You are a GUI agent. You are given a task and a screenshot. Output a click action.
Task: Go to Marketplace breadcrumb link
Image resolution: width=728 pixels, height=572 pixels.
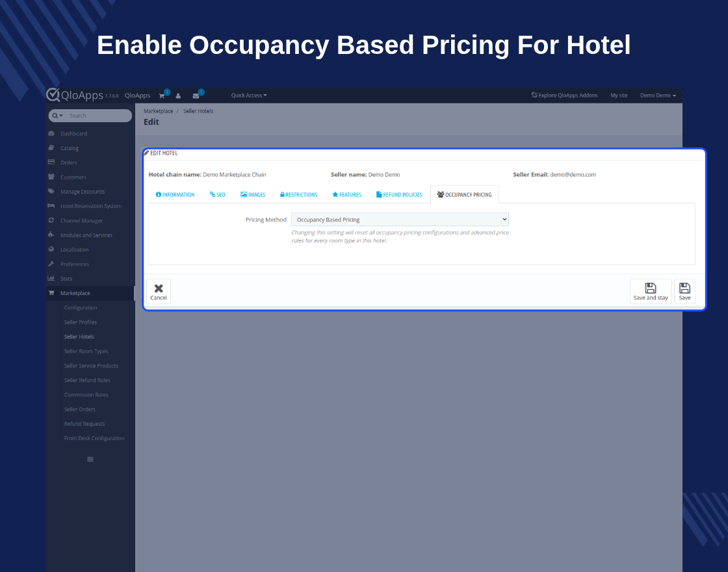pos(159,111)
